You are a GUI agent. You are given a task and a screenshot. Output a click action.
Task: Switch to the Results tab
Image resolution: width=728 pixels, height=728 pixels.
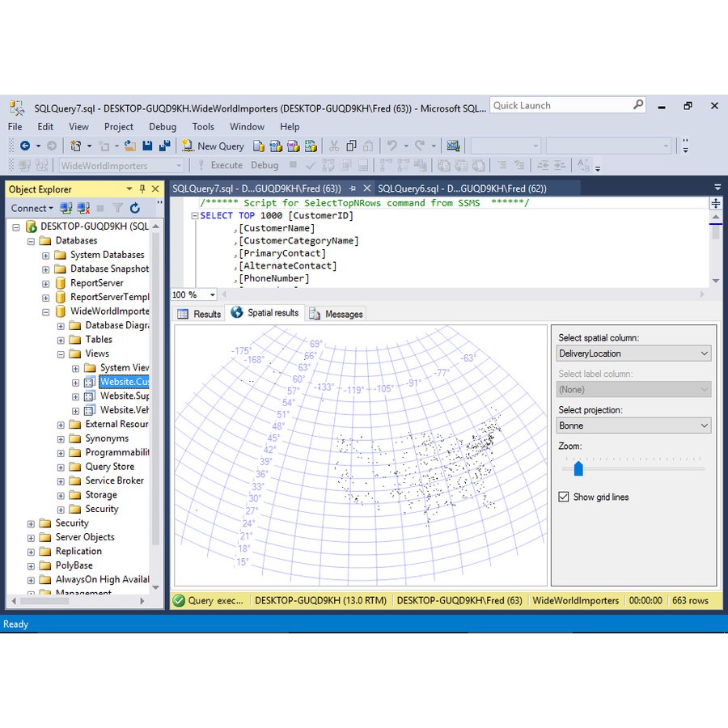[x=200, y=315]
